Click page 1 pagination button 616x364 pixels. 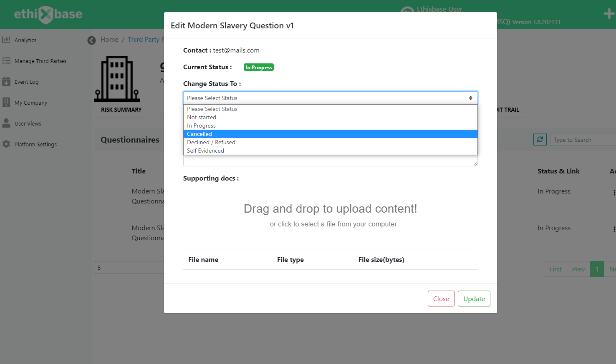[x=597, y=269]
